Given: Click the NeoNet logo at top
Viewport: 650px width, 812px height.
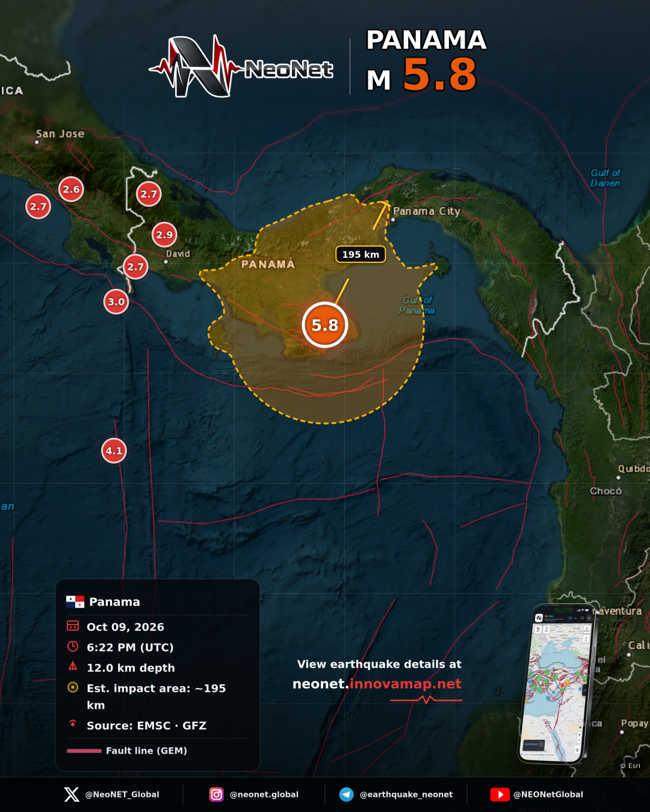Looking at the screenshot, I should coord(241,67).
